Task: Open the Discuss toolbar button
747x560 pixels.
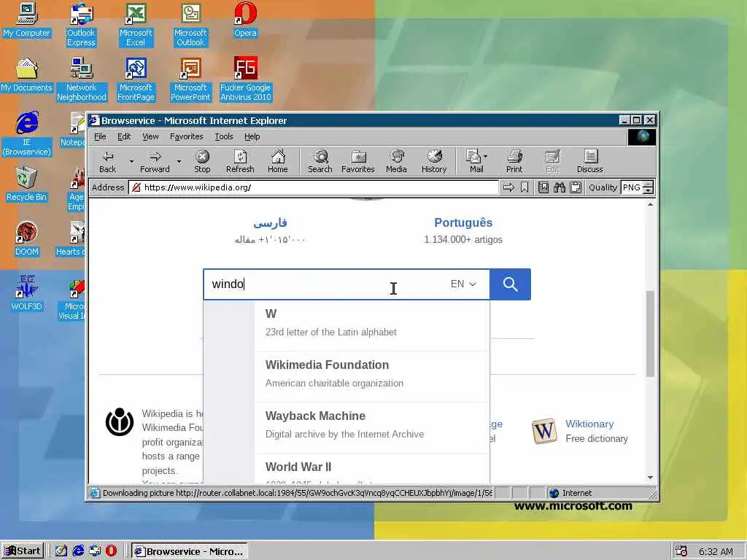Action: click(x=589, y=161)
